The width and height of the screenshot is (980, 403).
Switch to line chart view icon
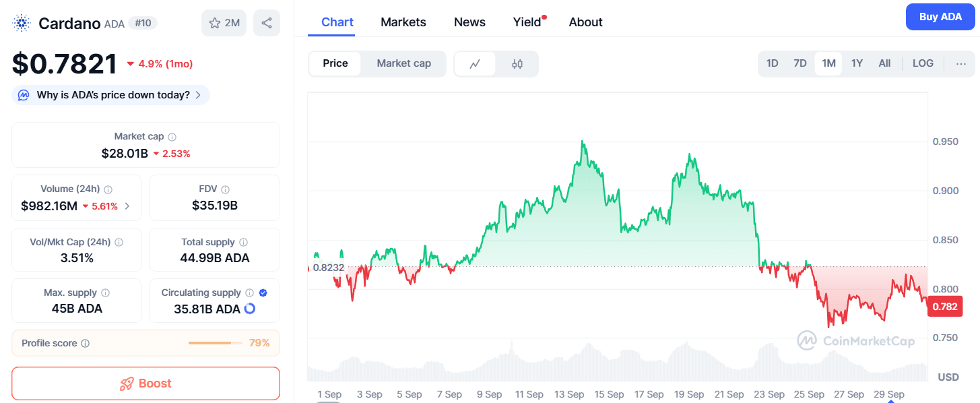click(475, 64)
